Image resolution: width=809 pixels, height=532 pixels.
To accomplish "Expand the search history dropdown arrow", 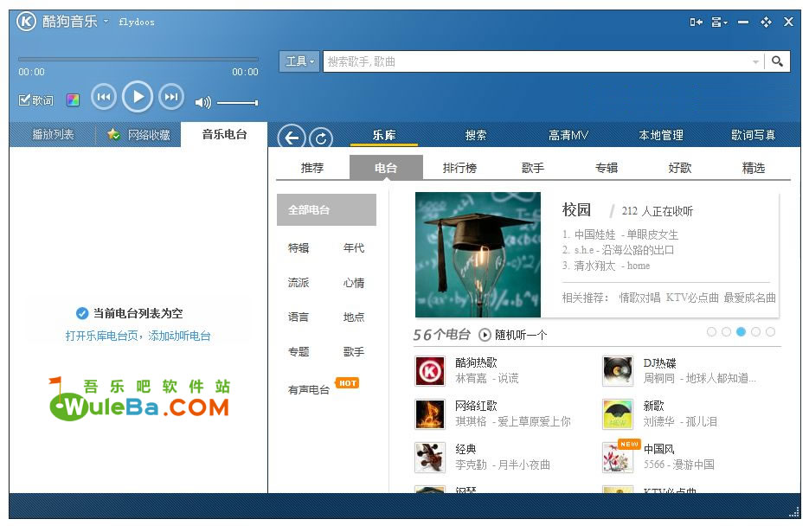I will [755, 62].
